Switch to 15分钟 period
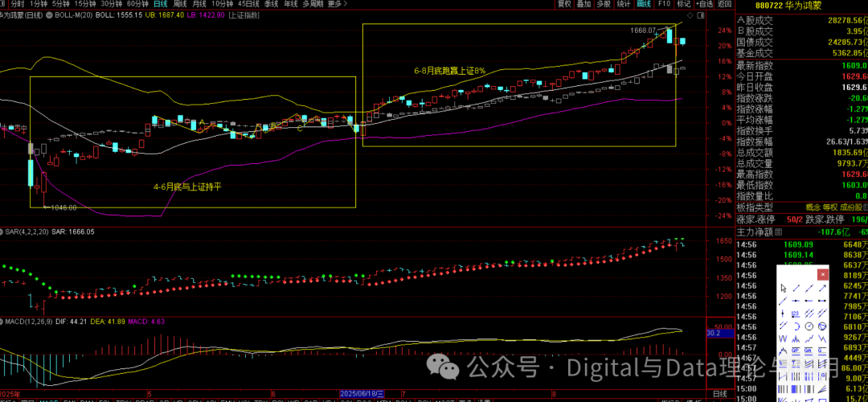 84,4
